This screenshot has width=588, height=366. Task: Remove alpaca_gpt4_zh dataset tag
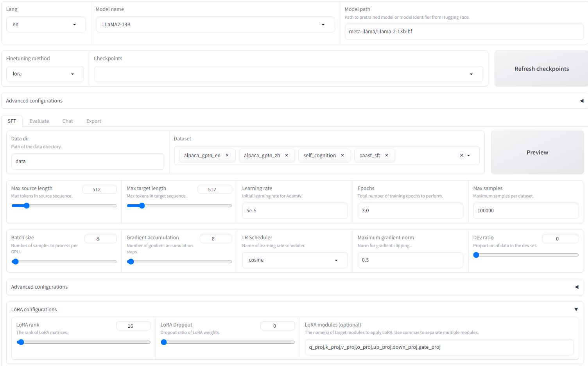(x=287, y=155)
